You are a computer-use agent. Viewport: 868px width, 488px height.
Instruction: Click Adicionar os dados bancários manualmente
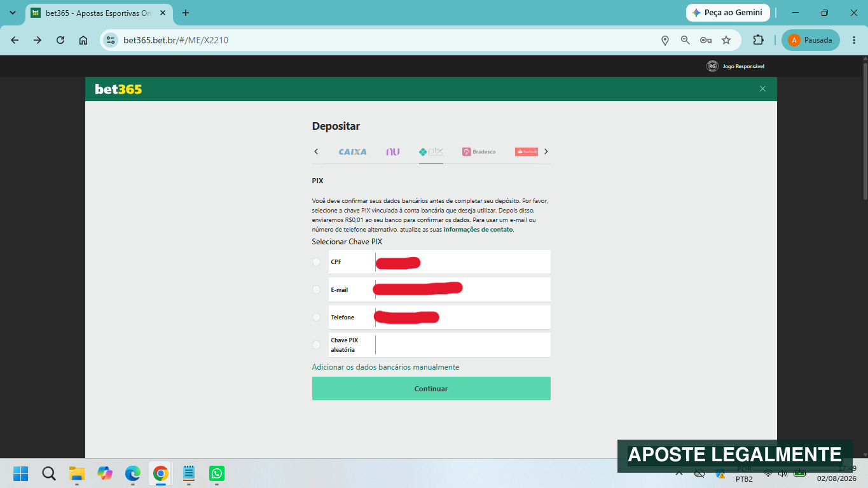pos(385,367)
